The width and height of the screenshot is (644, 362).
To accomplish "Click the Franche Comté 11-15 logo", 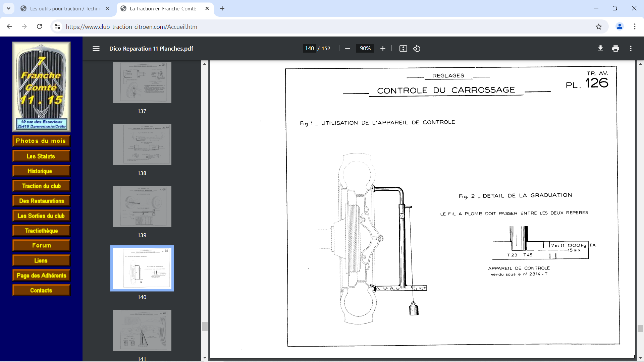I will tap(41, 86).
